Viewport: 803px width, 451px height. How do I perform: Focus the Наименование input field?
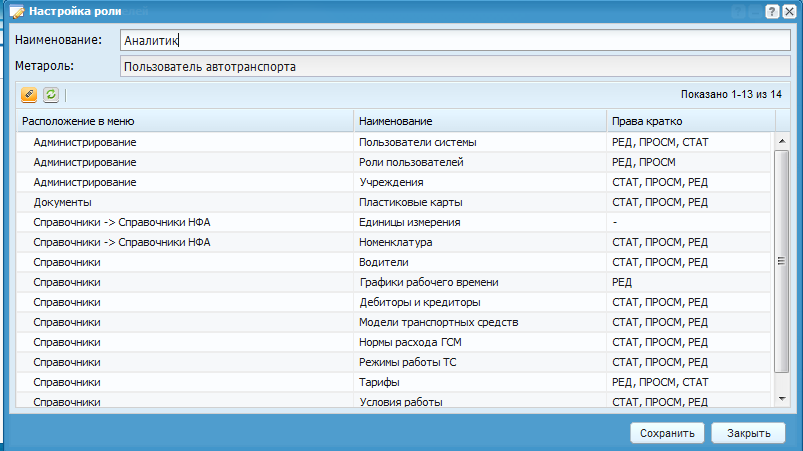click(x=455, y=40)
